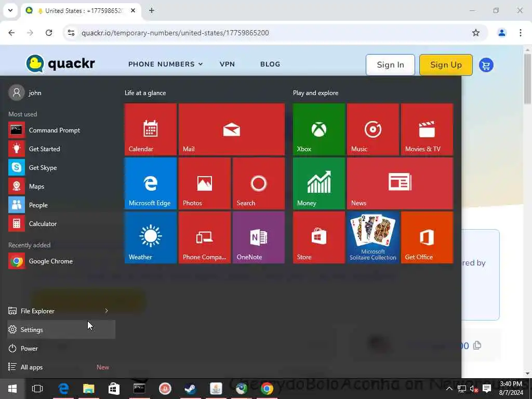Launch Google Chrome from Recently added

point(61,261)
